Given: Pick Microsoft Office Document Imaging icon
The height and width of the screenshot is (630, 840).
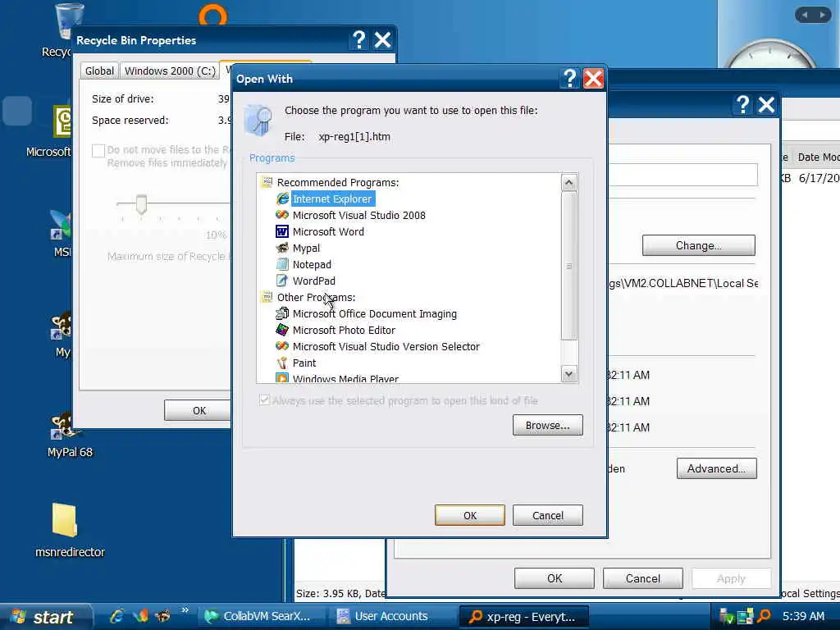Looking at the screenshot, I should click(282, 313).
